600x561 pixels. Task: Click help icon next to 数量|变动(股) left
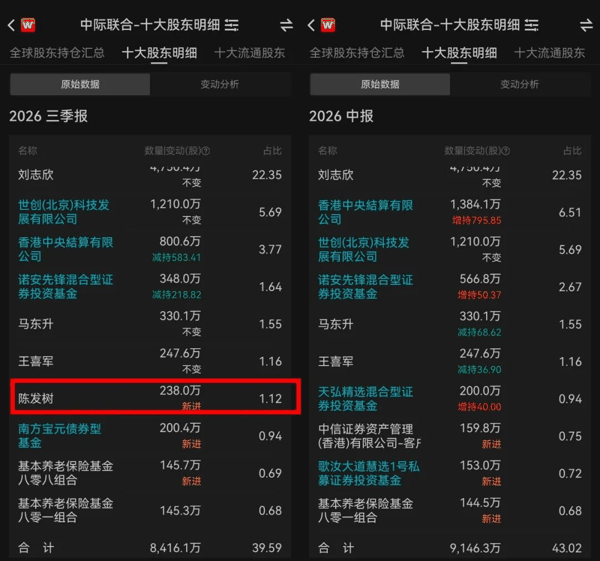(x=206, y=151)
